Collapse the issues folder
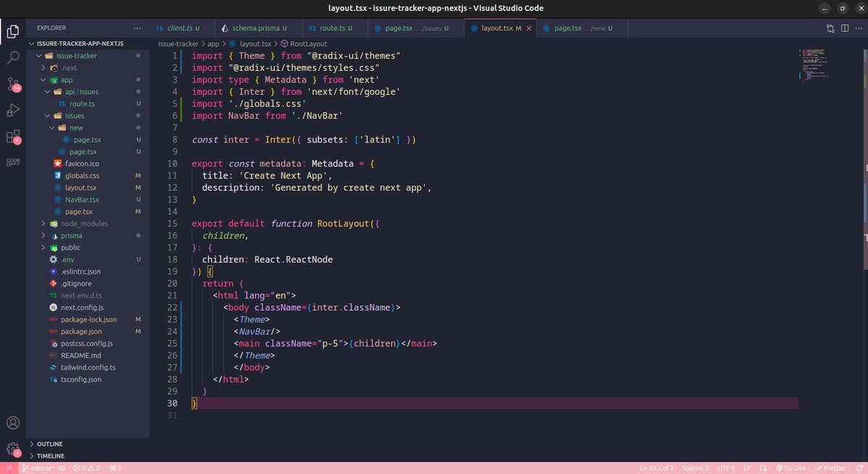 87,115
